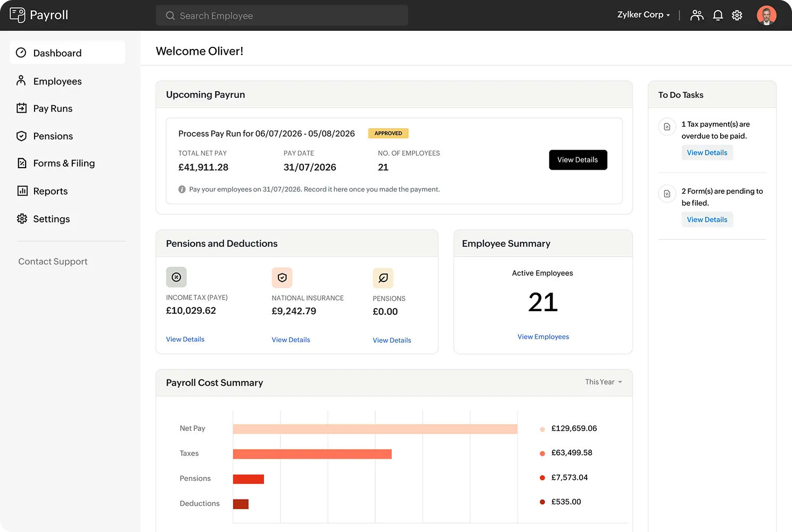The height and width of the screenshot is (532, 792).
Task: Open View Details under Income Tax (PAYE)
Action: 185,339
